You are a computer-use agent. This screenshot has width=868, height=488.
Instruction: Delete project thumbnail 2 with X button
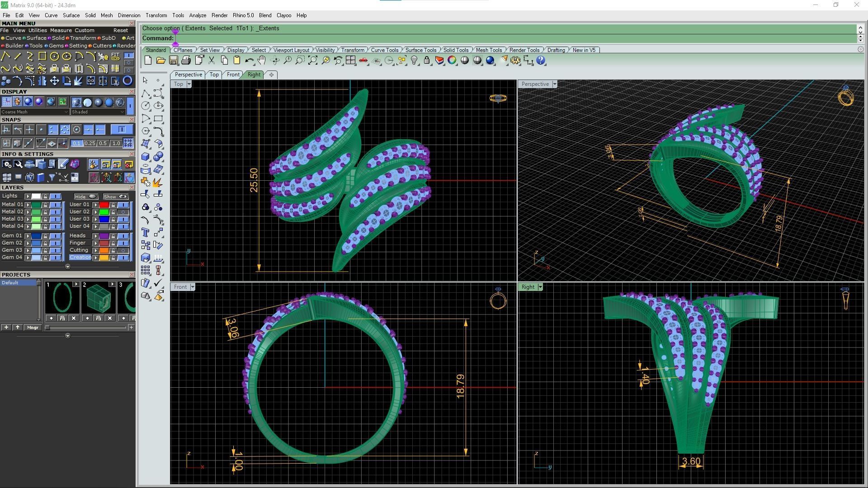click(110, 318)
